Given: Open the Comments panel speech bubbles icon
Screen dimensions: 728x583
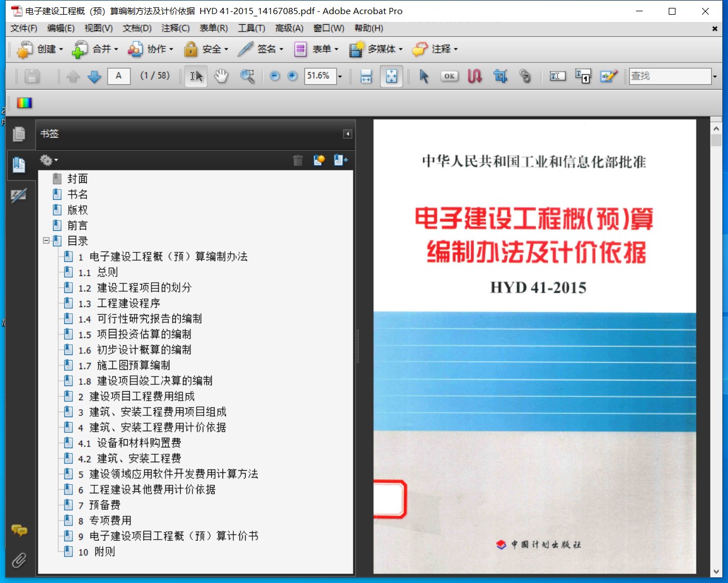Looking at the screenshot, I should pos(19,530).
